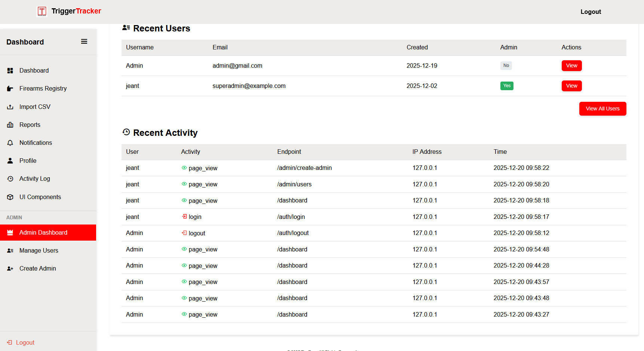Open UI Components via the cube icon
644x351 pixels.
[10, 196]
